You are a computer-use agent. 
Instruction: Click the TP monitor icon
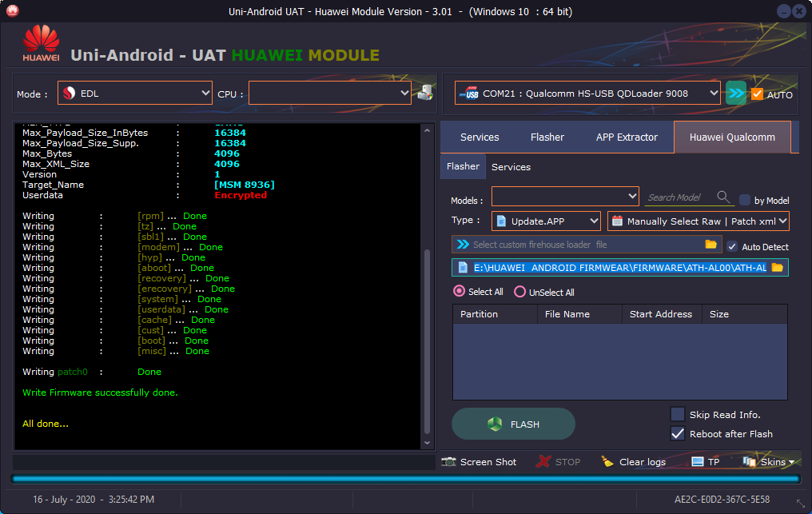click(698, 462)
